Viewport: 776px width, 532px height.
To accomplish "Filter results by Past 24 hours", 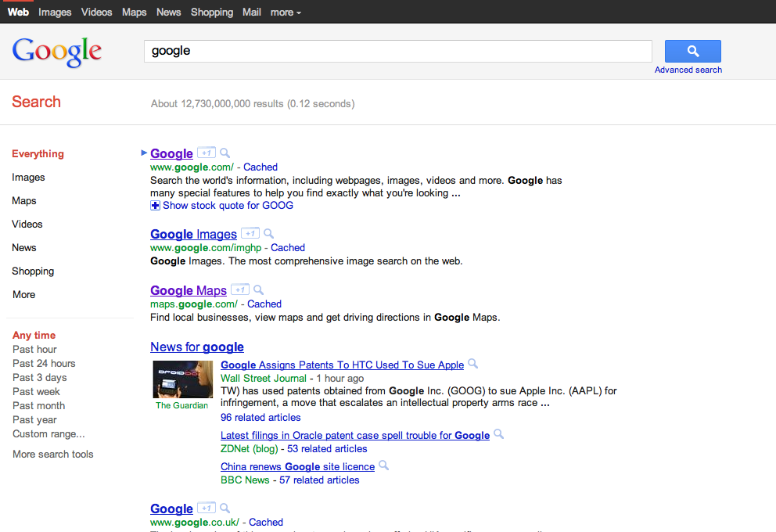I will point(44,363).
